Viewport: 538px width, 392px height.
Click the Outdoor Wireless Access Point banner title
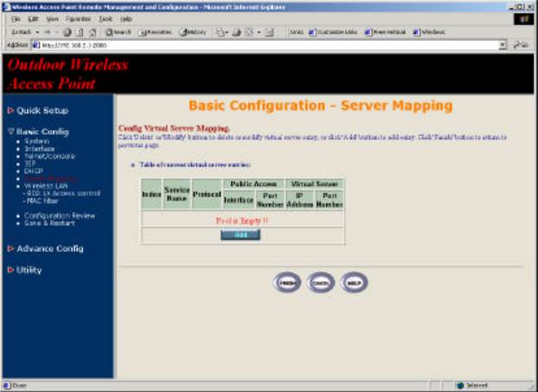pos(67,74)
